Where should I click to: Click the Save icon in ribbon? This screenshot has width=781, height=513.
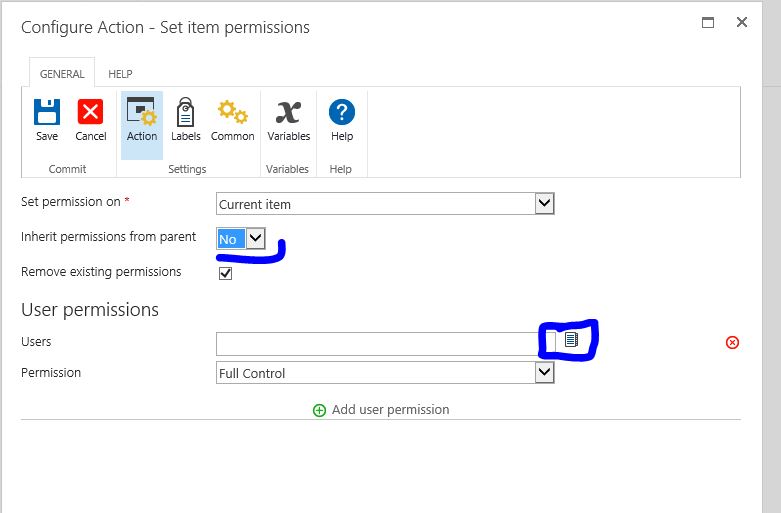(x=47, y=112)
